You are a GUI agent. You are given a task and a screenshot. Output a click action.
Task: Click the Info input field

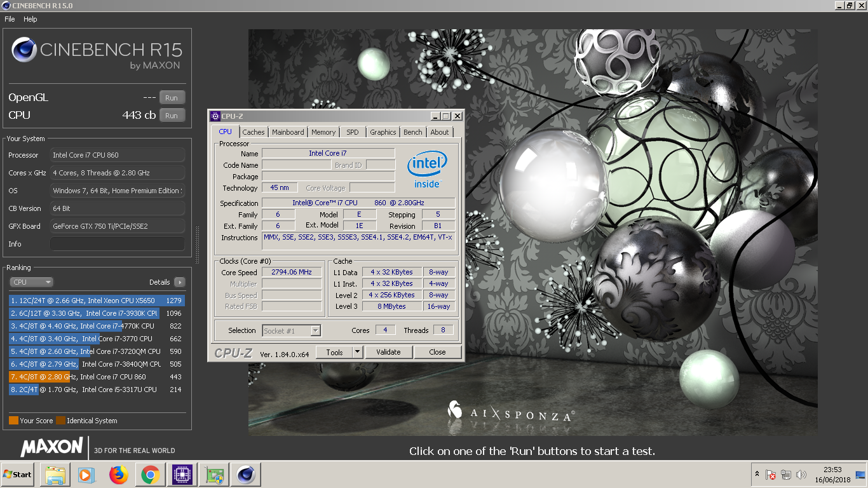[x=118, y=244]
